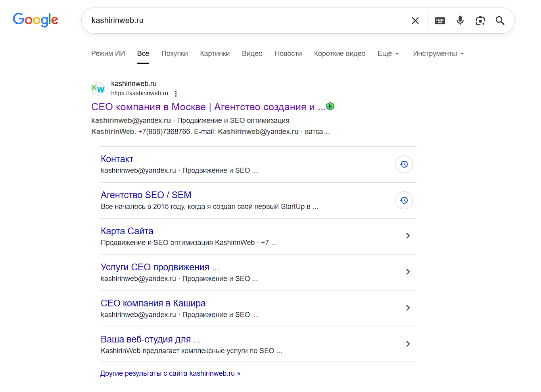Viewport: 541px width, 392px height.
Task: Open the three-dot menu beside the result URL
Action: (176, 94)
